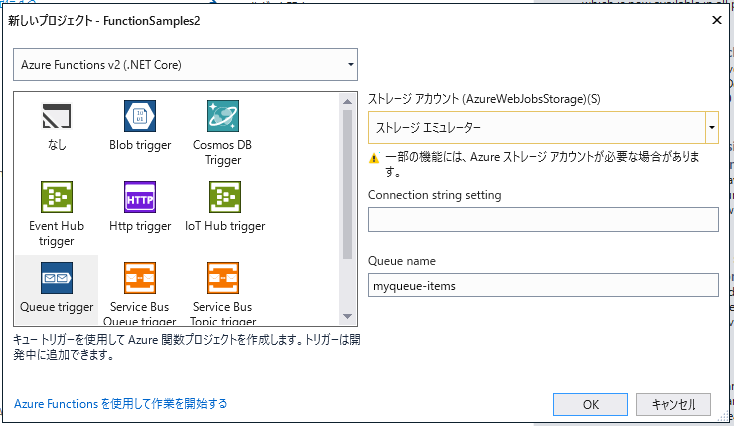Open the Azure Functions getting started link
Viewport: 734px width, 426px height.
[x=120, y=404]
